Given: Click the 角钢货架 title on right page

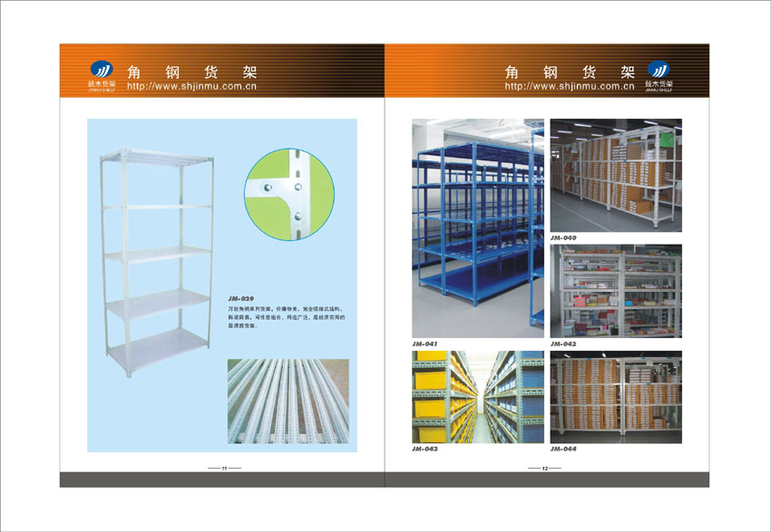Looking at the screenshot, I should click(x=569, y=71).
